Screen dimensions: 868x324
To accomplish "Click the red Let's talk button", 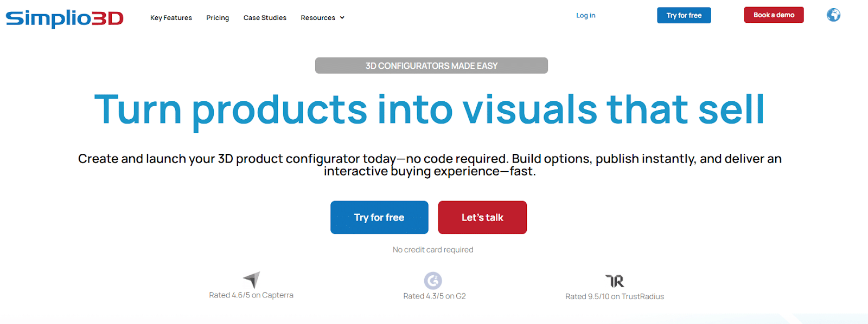I will (482, 217).
